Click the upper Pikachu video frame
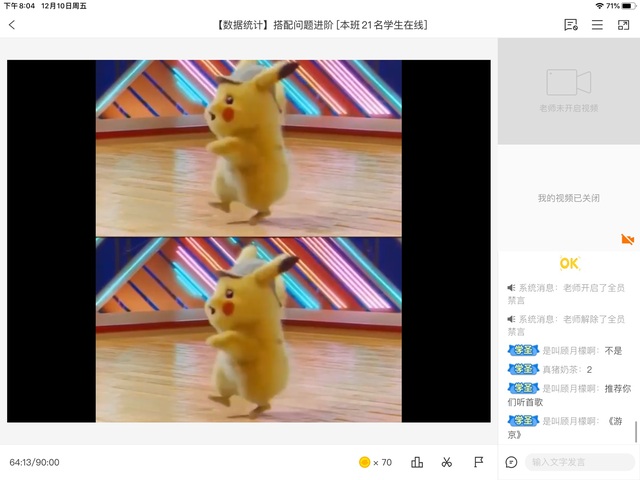This screenshot has height=480, width=640. [x=249, y=148]
